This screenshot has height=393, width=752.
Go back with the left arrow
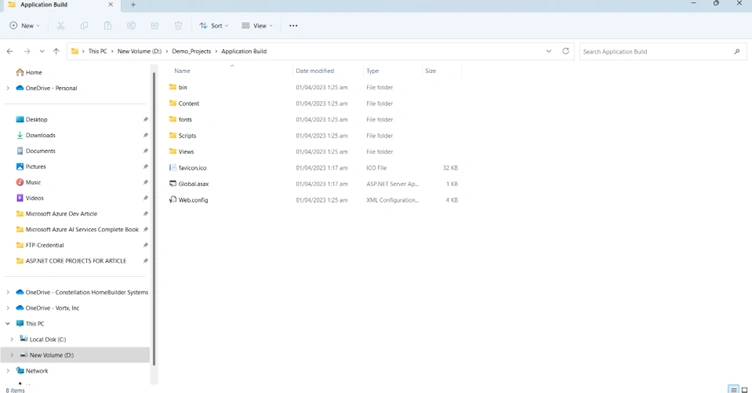point(10,51)
